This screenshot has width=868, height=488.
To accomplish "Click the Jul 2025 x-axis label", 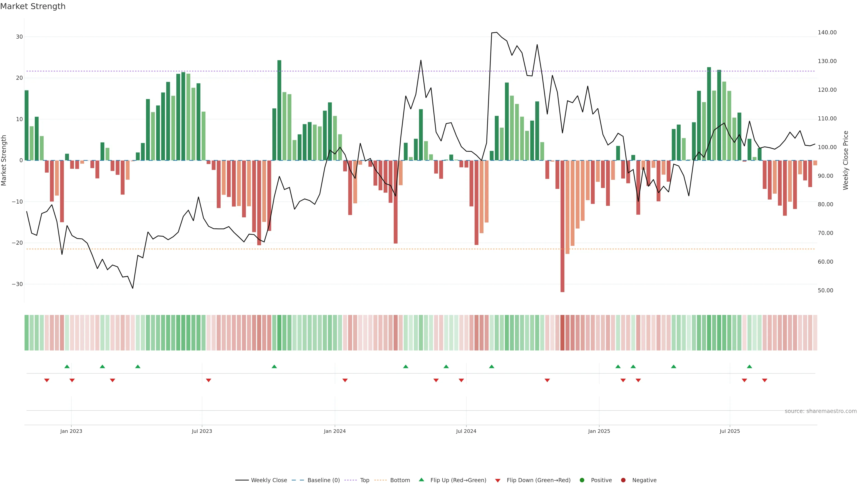I will pyautogui.click(x=729, y=431).
